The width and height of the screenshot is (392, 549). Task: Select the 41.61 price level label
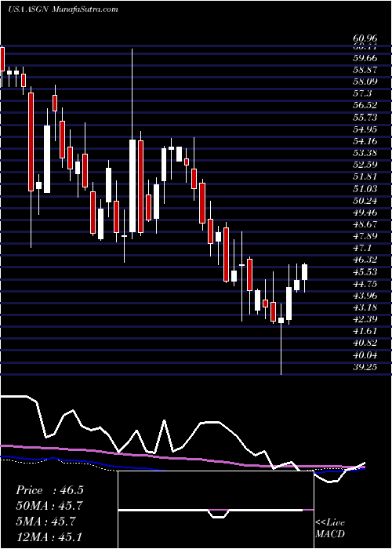pyautogui.click(x=365, y=332)
